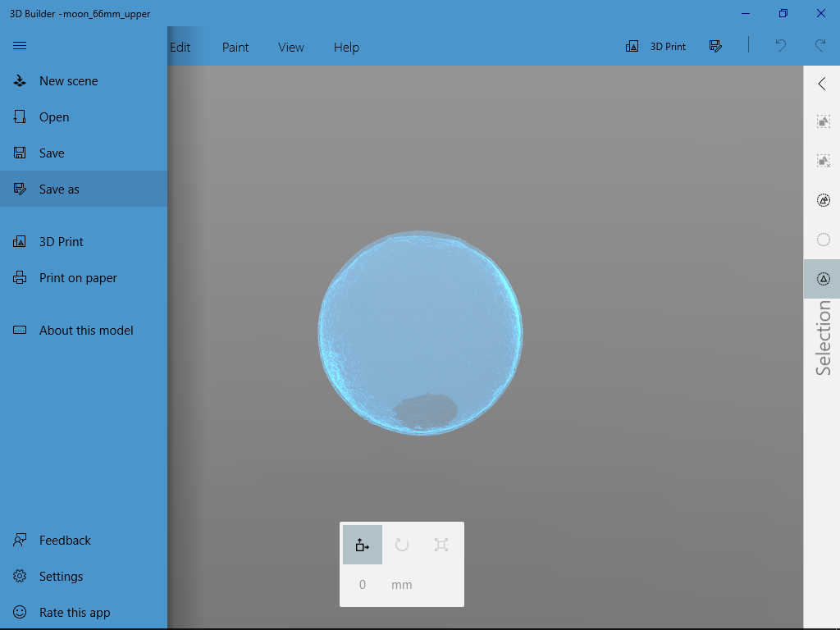The height and width of the screenshot is (630, 840).
Task: Click the Select All icon in Selection panel
Action: (x=823, y=121)
